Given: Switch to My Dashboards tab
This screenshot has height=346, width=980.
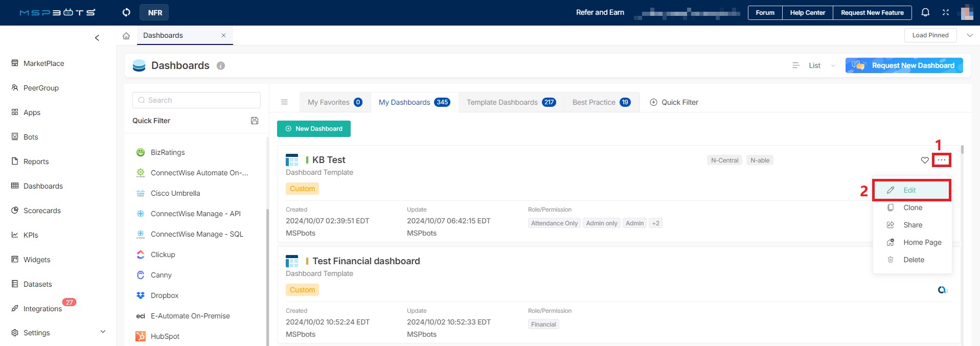Looking at the screenshot, I should 415,102.
